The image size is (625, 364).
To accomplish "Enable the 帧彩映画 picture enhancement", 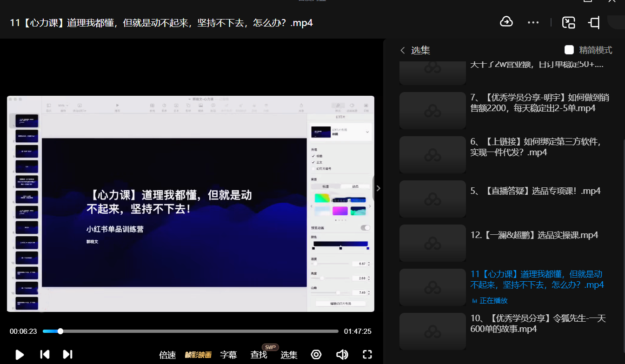I will coord(198,355).
